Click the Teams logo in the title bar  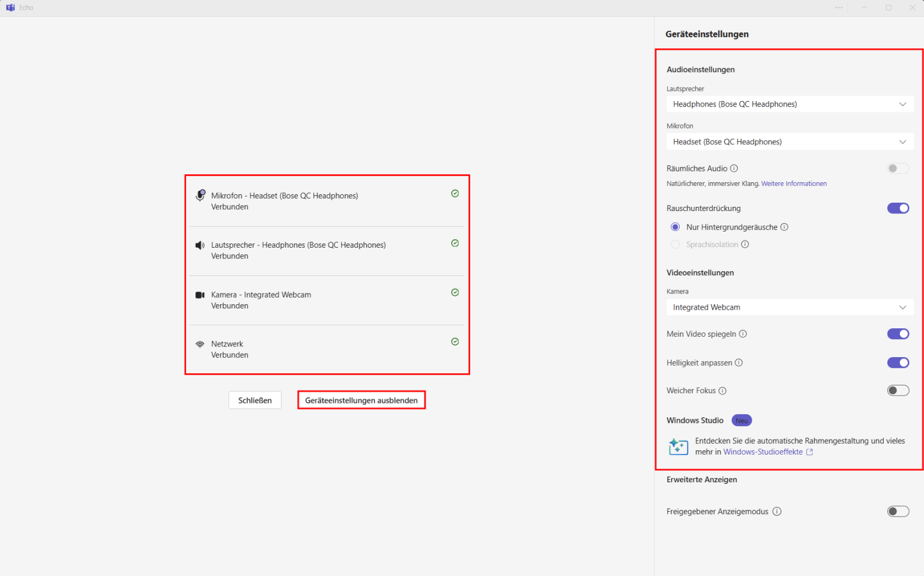10,7
